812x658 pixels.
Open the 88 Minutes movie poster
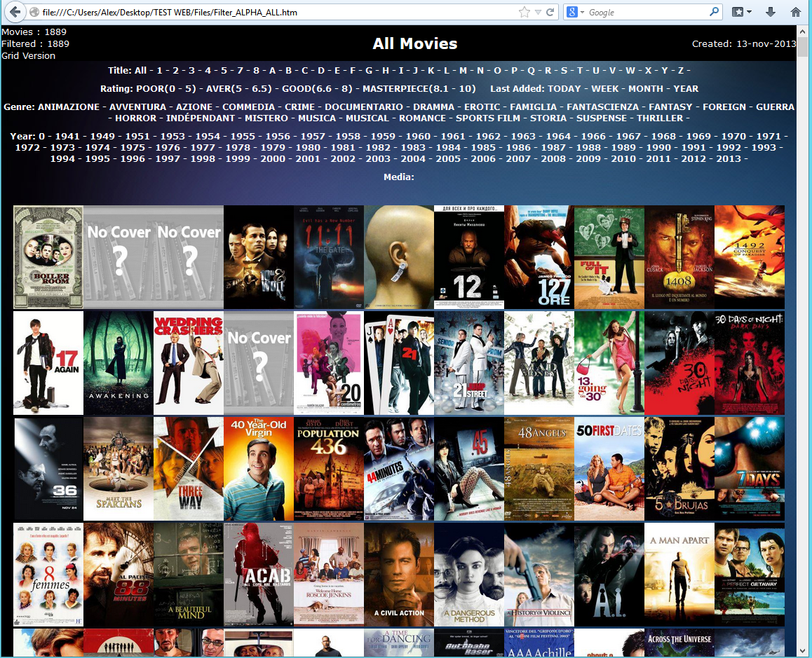pos(119,574)
